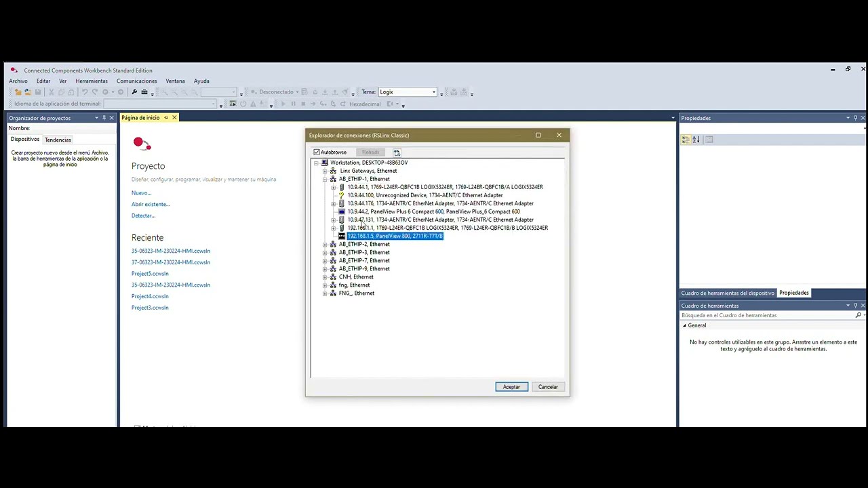Click the Detectar... link
868x488 pixels.
pyautogui.click(x=143, y=216)
